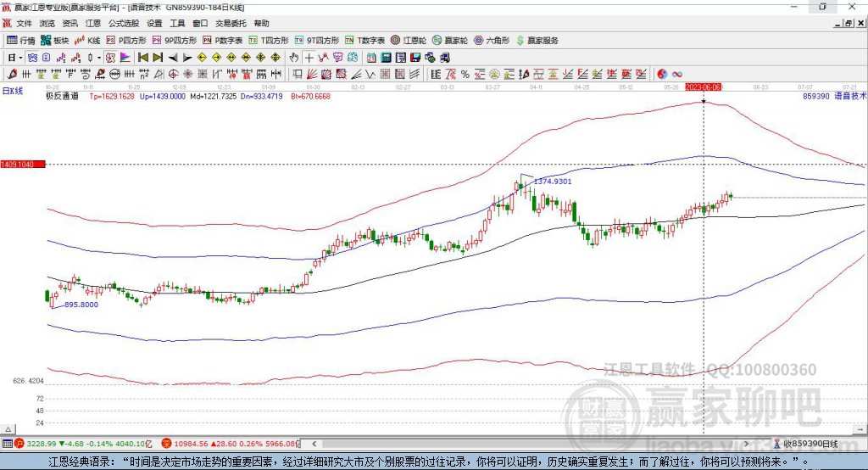Select the red Gann fan rays tool
This screenshot has width=868, height=470.
click(312, 75)
